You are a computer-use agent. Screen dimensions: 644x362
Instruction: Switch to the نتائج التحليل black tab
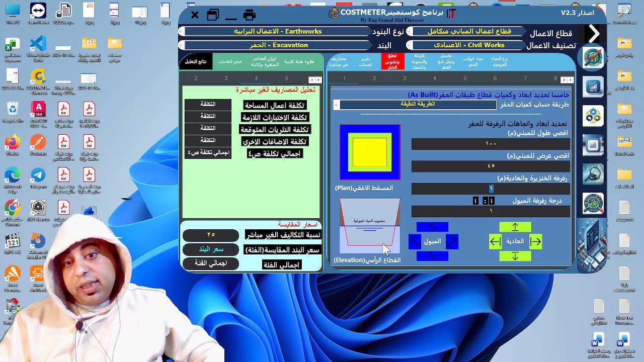coord(195,61)
